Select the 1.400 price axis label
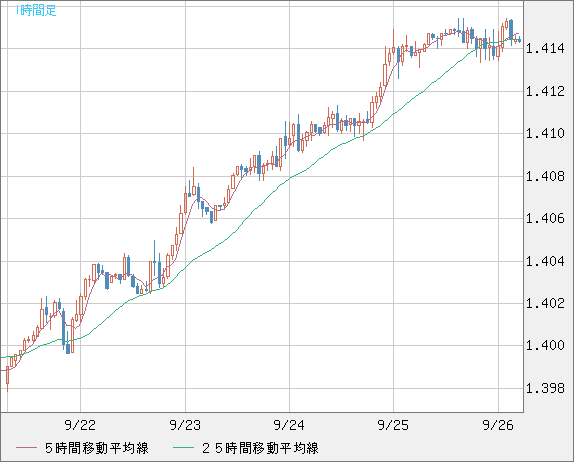The image size is (574, 462). 545,345
